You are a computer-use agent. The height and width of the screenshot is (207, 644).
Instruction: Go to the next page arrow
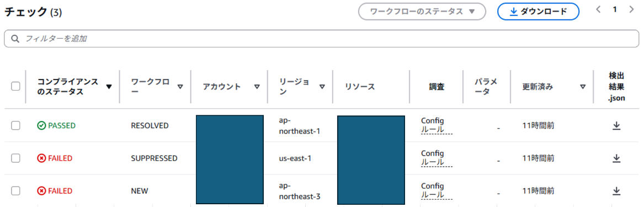tap(631, 9)
